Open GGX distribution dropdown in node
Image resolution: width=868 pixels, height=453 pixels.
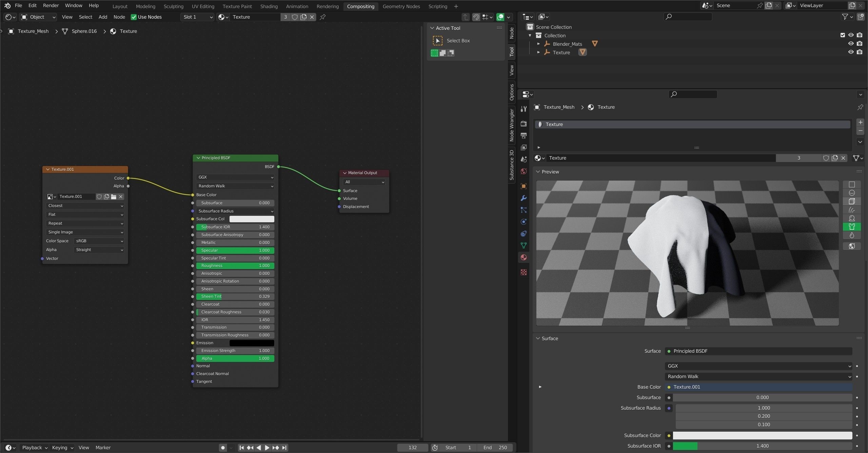(x=235, y=177)
